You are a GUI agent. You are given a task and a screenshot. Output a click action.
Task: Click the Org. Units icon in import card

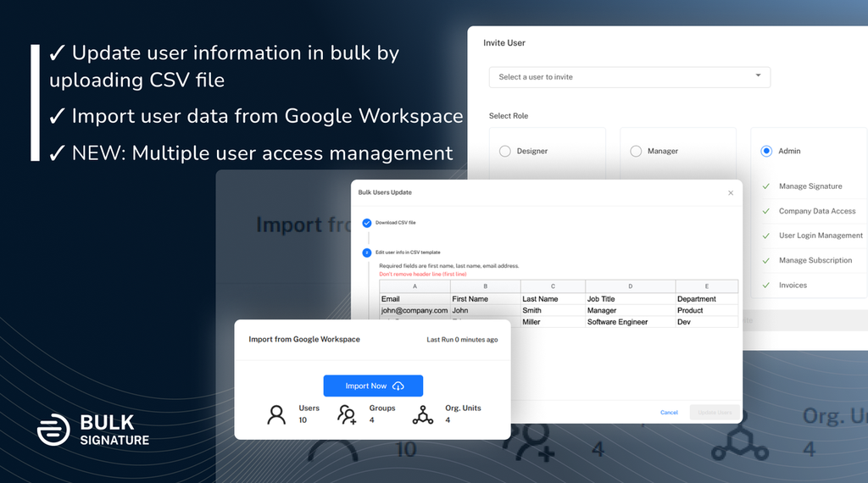point(422,414)
